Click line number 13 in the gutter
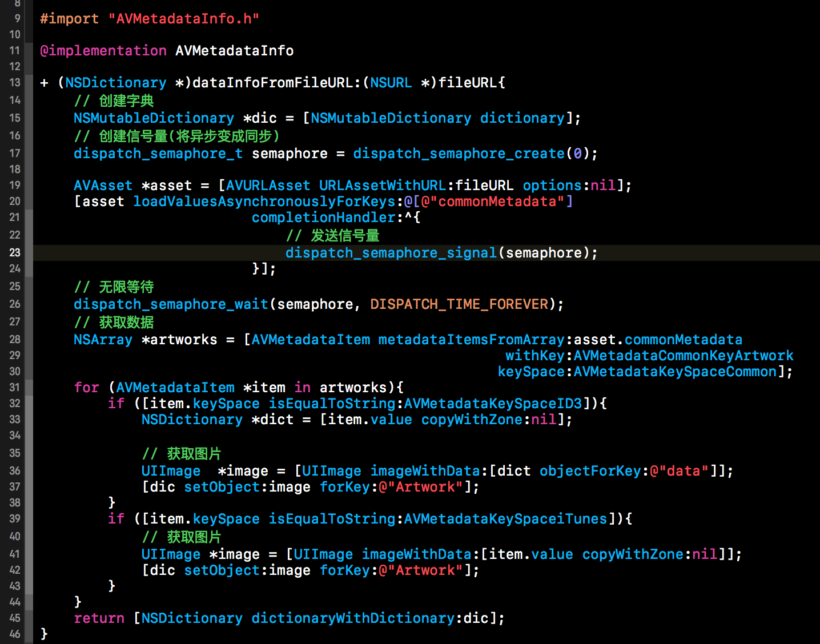This screenshot has width=820, height=644. click(15, 82)
